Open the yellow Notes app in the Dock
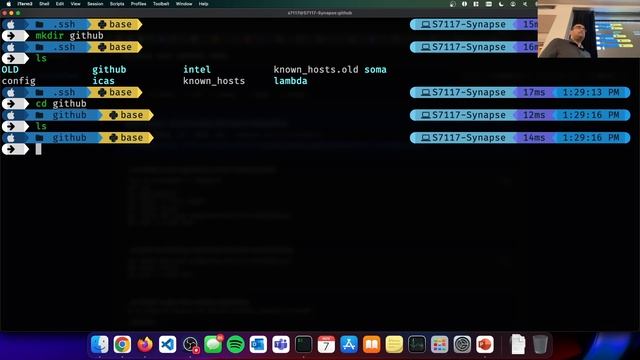The width and height of the screenshot is (640, 360). (394, 344)
